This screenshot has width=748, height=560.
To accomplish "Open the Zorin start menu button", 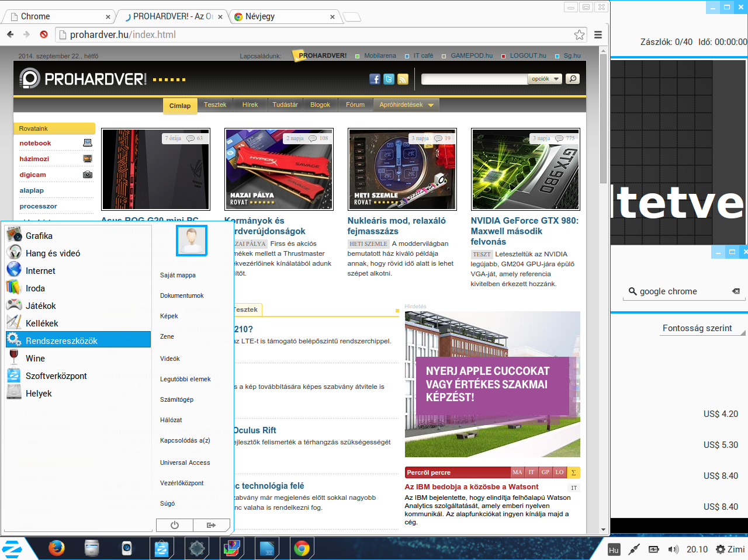I will tap(12, 549).
